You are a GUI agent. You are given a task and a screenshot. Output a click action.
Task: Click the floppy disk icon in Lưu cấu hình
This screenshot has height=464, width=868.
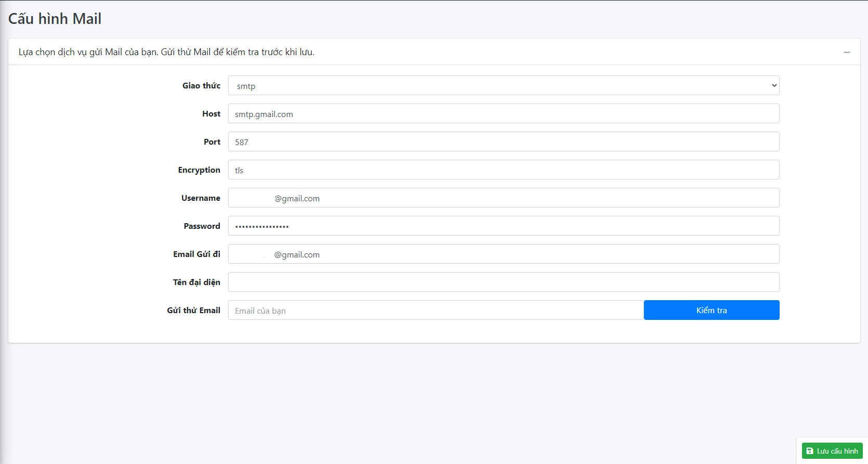click(x=809, y=451)
